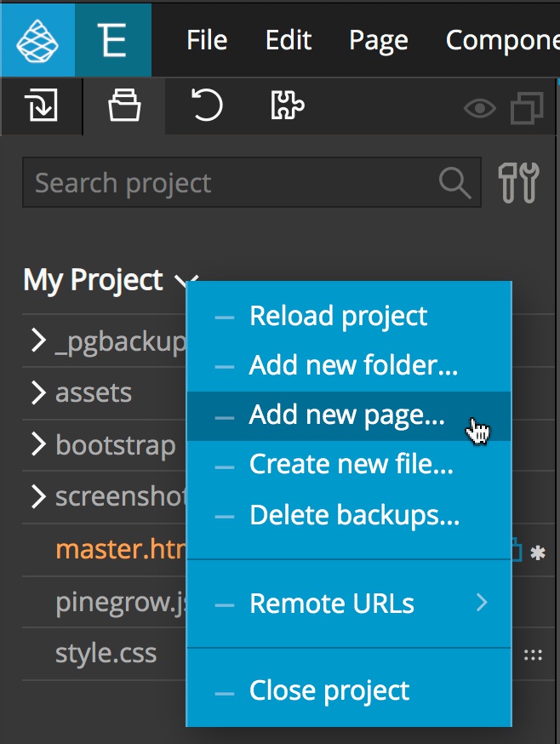Viewport: 560px width, 744px height.
Task: Open the E editor mode button
Action: coord(113,40)
